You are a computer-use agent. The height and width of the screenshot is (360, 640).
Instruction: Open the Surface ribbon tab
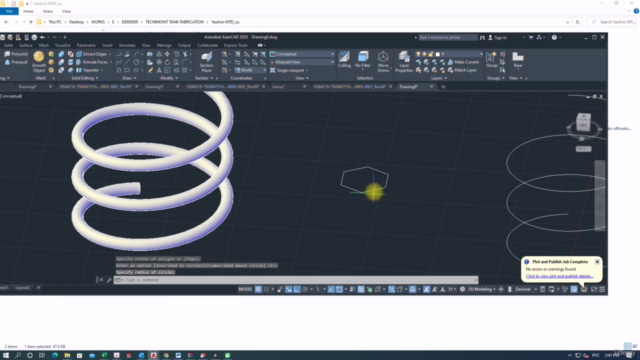coord(26,45)
